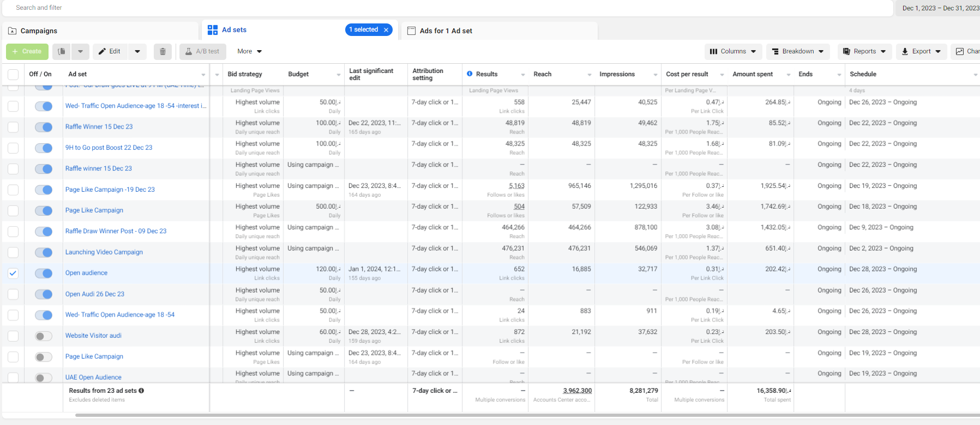Expand the Breakdown dropdown

[x=798, y=52]
